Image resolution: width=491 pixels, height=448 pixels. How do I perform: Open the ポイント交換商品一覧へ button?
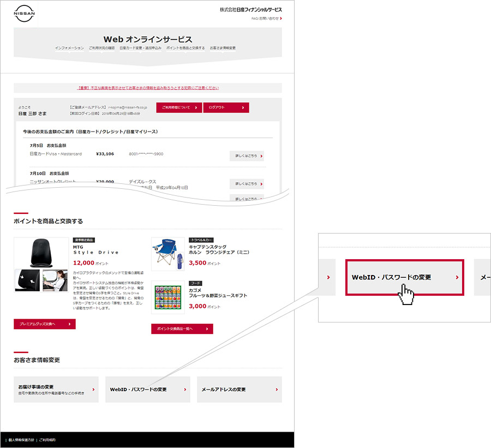[x=182, y=328]
